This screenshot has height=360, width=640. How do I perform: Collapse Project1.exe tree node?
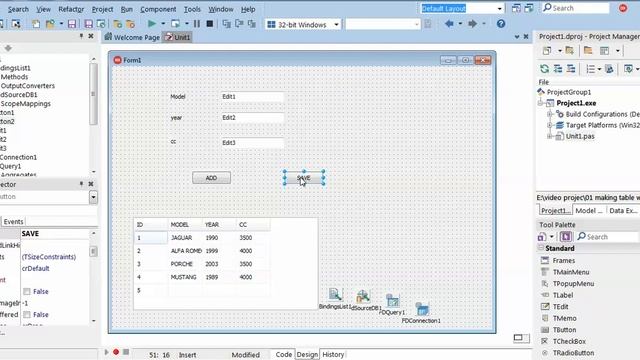point(541,103)
